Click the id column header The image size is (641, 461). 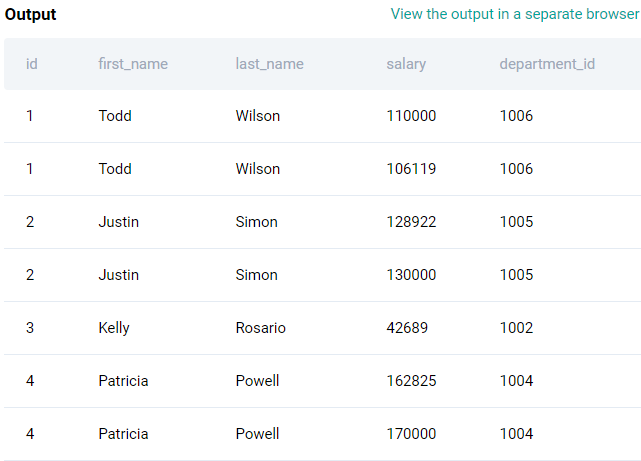coord(32,64)
